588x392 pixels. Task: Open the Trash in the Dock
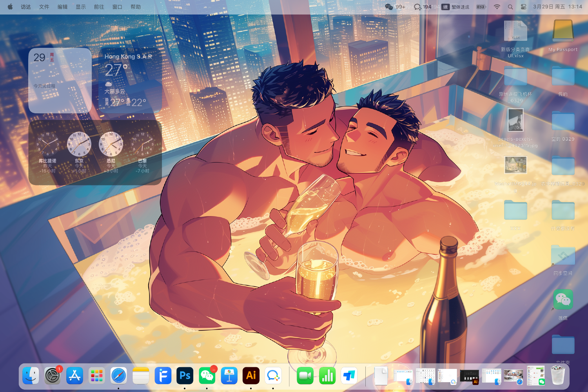point(558,376)
